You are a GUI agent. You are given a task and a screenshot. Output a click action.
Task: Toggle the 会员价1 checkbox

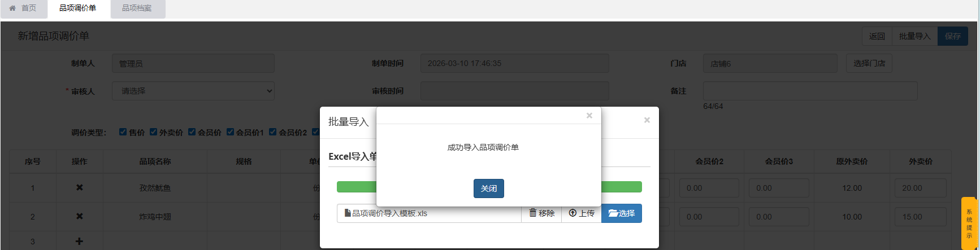tap(230, 132)
